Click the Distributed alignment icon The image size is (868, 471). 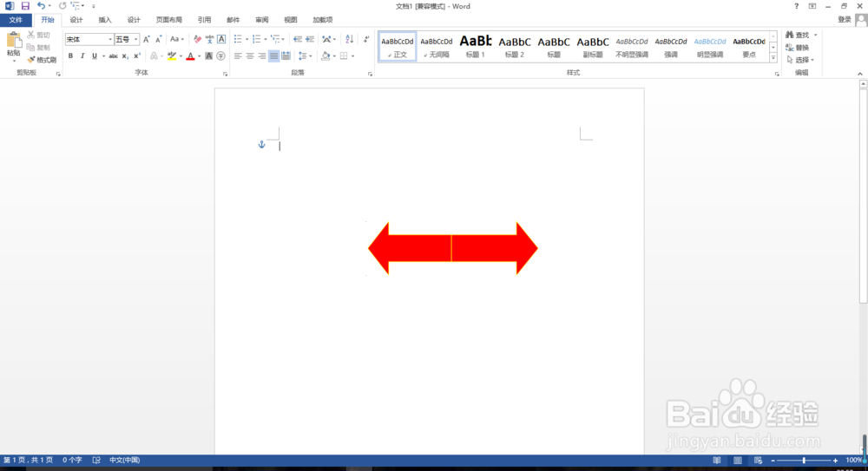click(286, 56)
